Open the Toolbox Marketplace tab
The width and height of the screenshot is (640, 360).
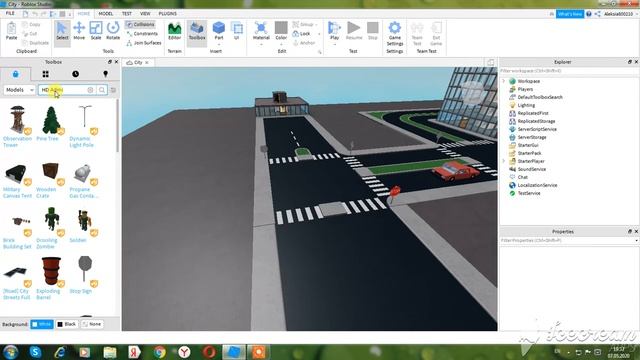pos(16,74)
